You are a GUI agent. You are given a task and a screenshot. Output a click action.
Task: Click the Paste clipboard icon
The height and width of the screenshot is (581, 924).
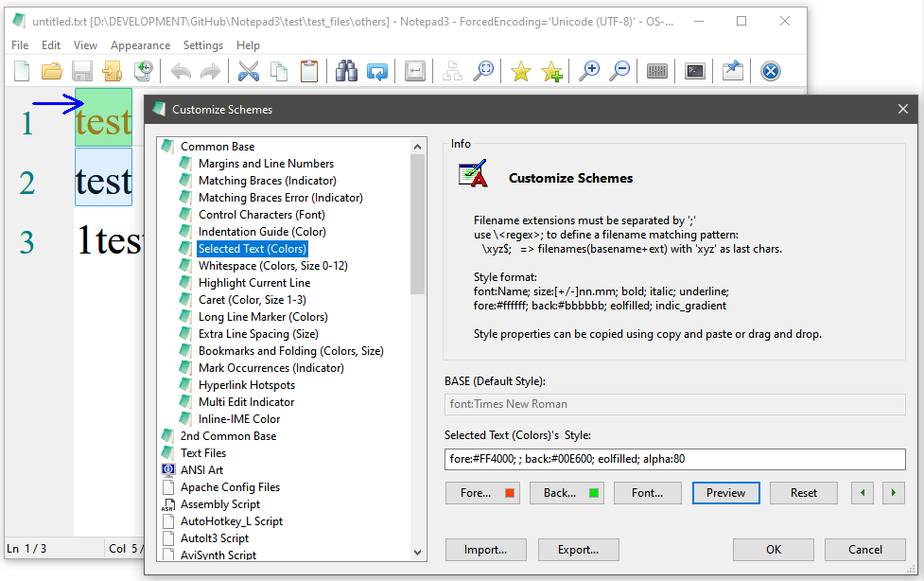pyautogui.click(x=308, y=71)
